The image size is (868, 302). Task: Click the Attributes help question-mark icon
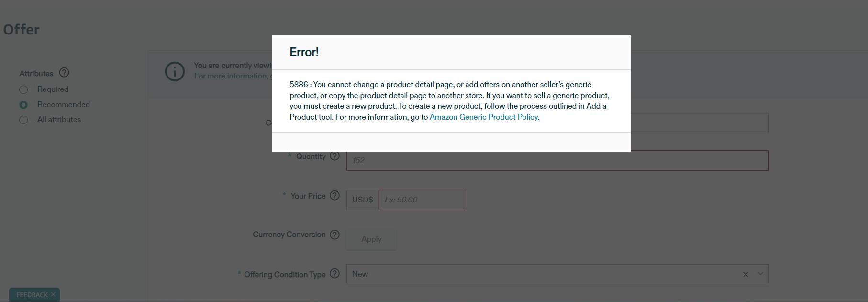tap(64, 73)
